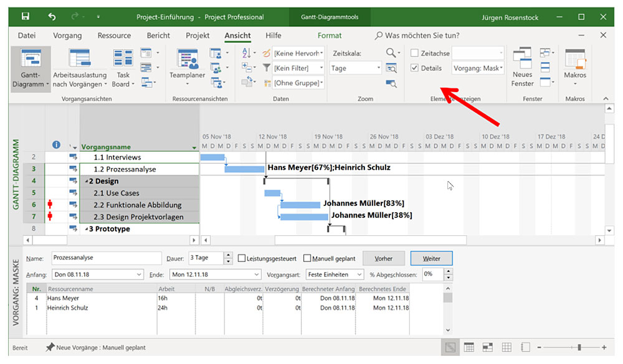623x364 pixels.
Task: Switch to Gantt view in status bar
Action: pyautogui.click(x=450, y=347)
